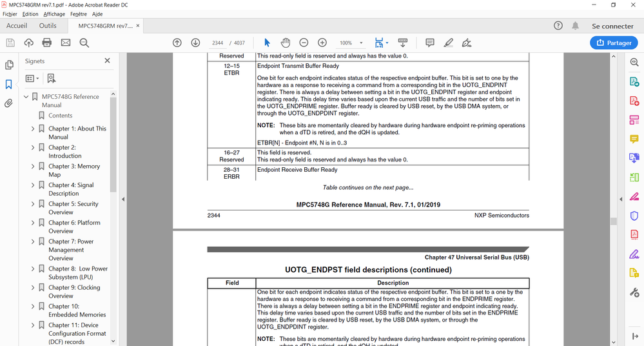644x346 pixels.
Task: Expand Chapter 5: Security Overview bookmark
Action: [33, 203]
